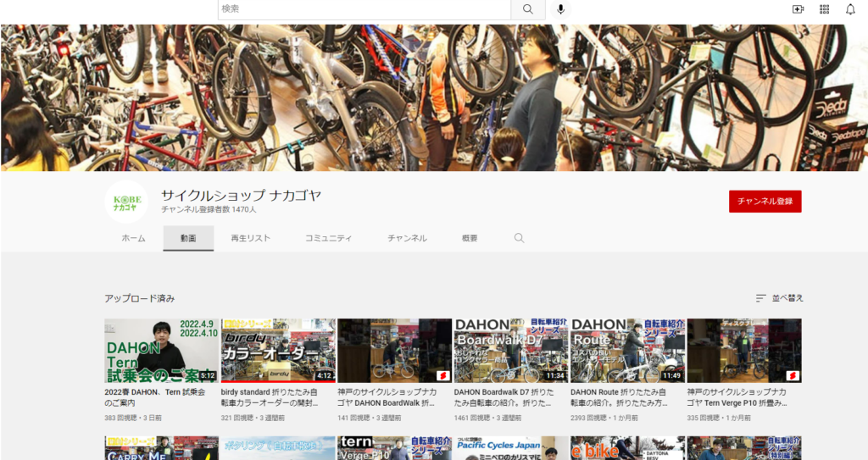Open the birdy カラーオーダー video thumbnail
The height and width of the screenshot is (460, 868).
[278, 351]
